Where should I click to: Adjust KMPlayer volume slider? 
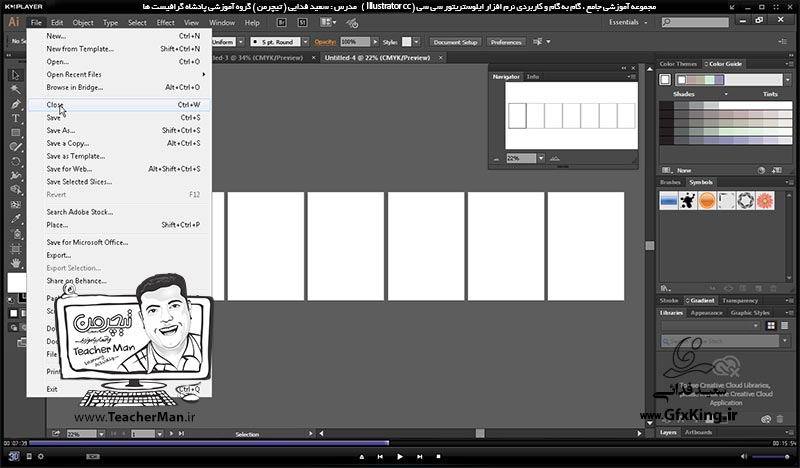(771, 456)
